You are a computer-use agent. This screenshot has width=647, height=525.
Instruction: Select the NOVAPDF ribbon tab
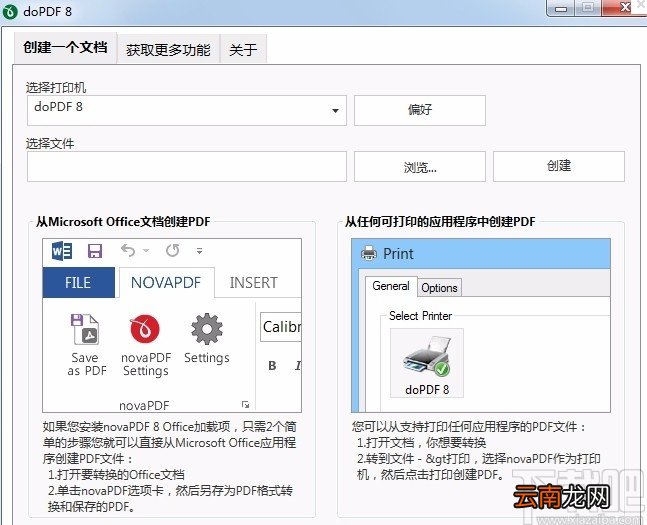pos(166,283)
